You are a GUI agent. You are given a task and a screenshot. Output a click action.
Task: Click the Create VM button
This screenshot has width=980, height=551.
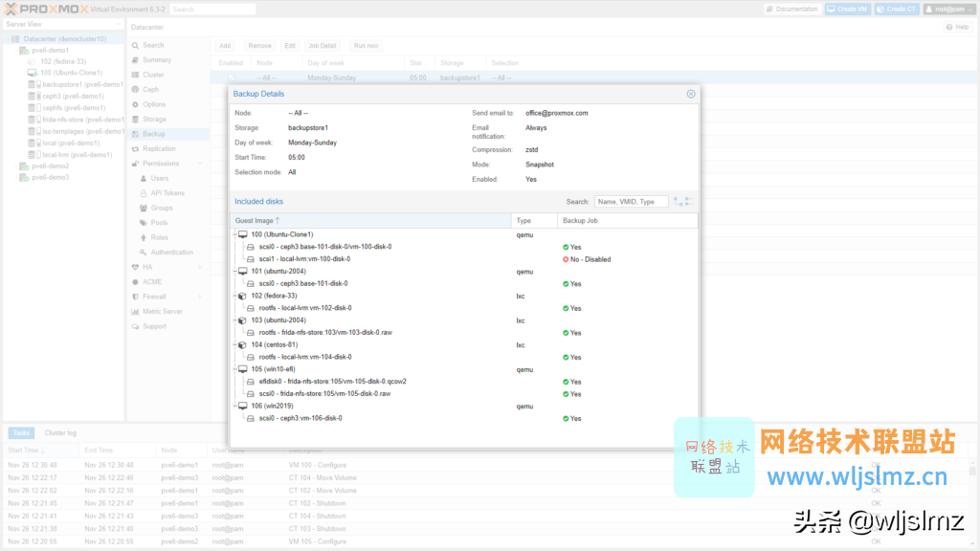[x=848, y=10]
